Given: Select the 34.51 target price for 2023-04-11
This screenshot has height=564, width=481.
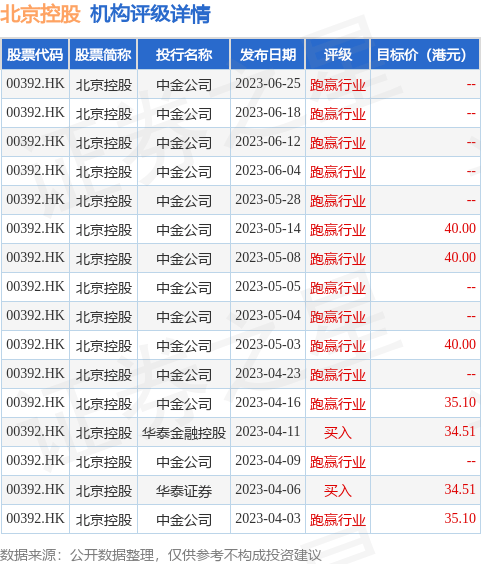Looking at the screenshot, I should point(460,431).
